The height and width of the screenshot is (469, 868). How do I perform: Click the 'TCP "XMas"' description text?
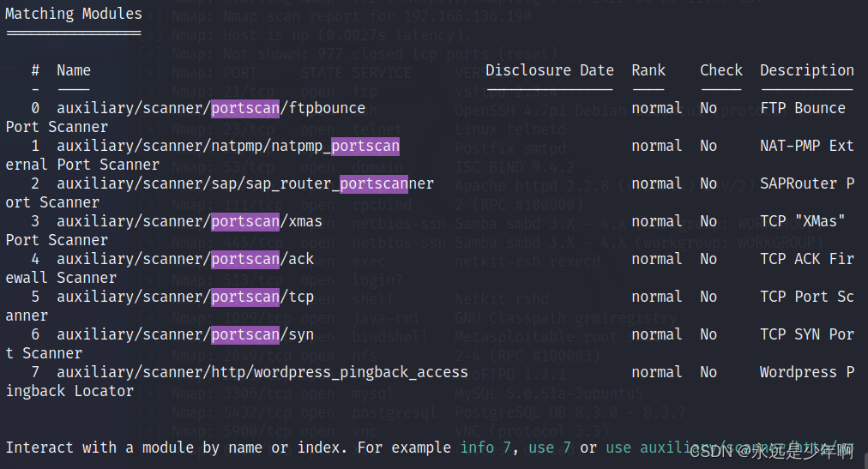tap(803, 221)
